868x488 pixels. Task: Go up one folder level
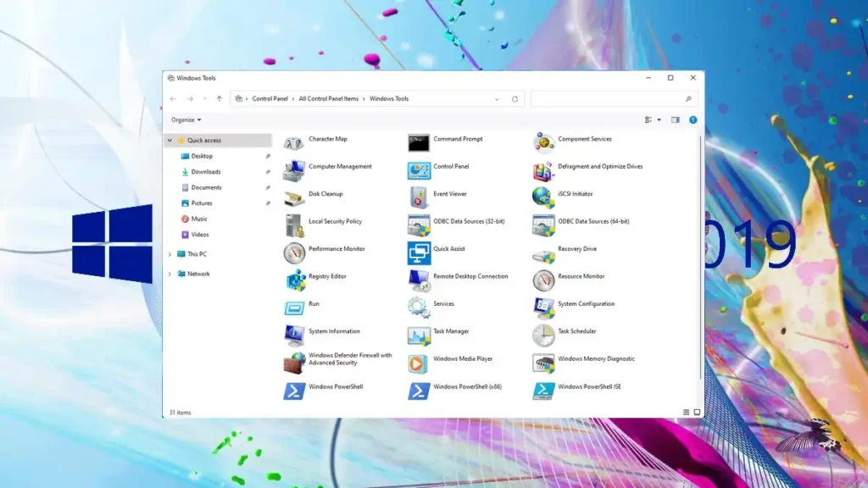point(220,99)
